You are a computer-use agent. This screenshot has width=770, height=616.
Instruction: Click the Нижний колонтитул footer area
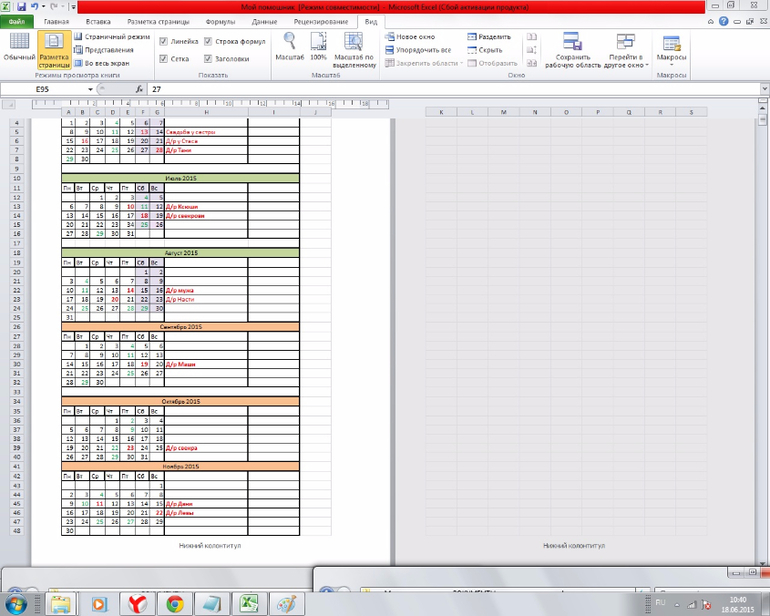pos(210,546)
